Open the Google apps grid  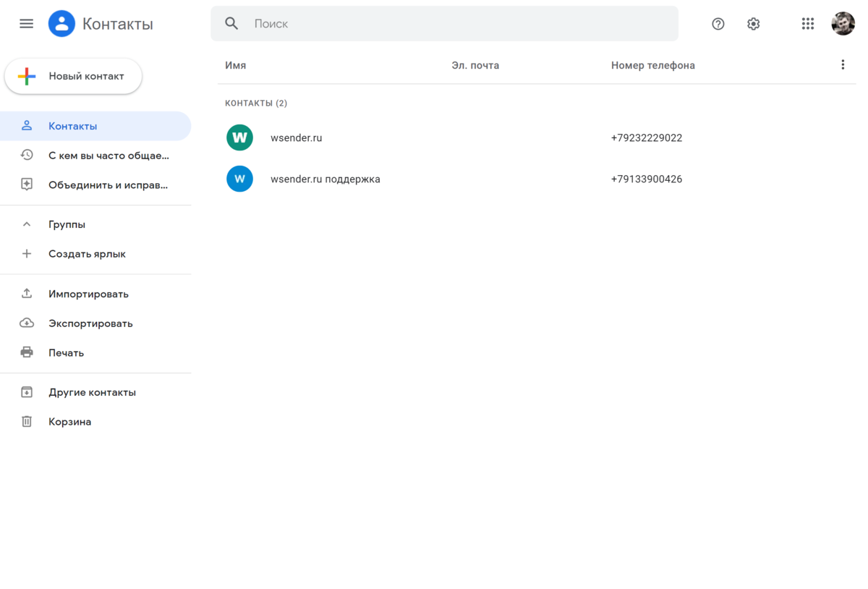point(808,24)
